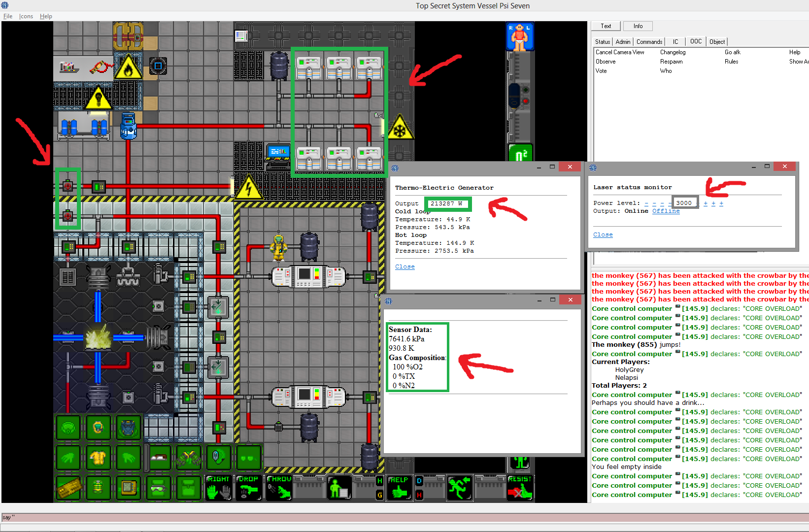This screenshot has width=809, height=532.
Task: Switch to the Commands tab
Action: coord(649,42)
